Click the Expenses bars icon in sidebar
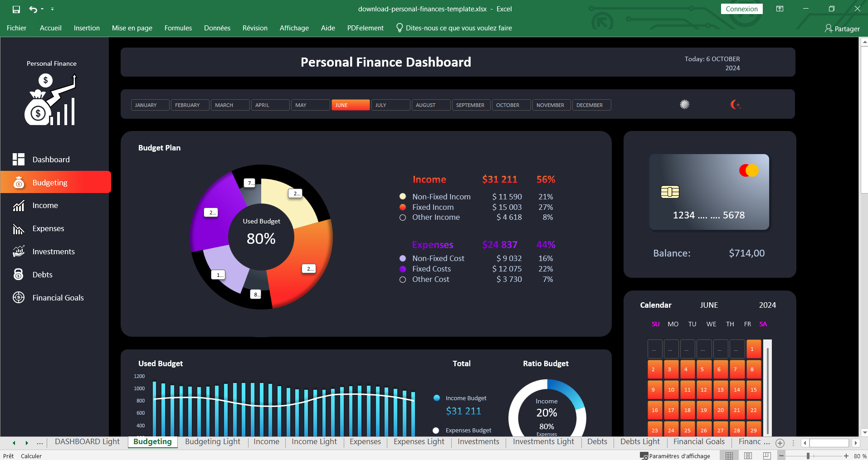The width and height of the screenshot is (868, 460). (x=19, y=229)
